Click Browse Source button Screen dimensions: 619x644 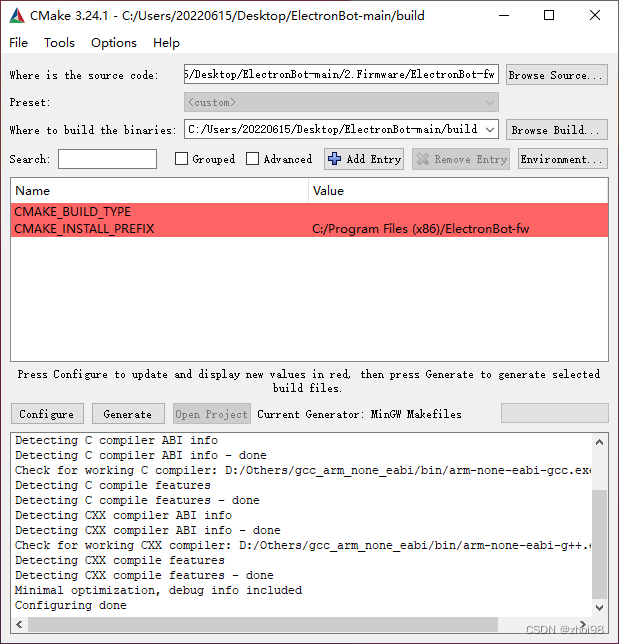(x=557, y=75)
